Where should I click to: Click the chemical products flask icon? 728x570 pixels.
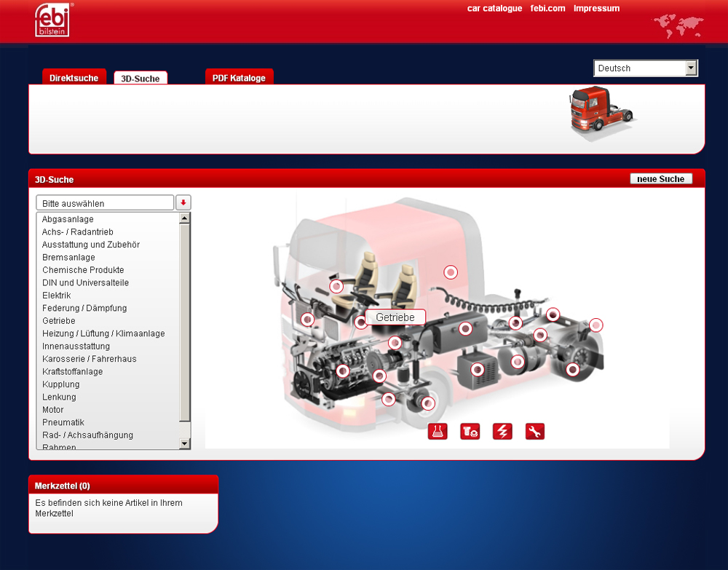click(x=437, y=432)
